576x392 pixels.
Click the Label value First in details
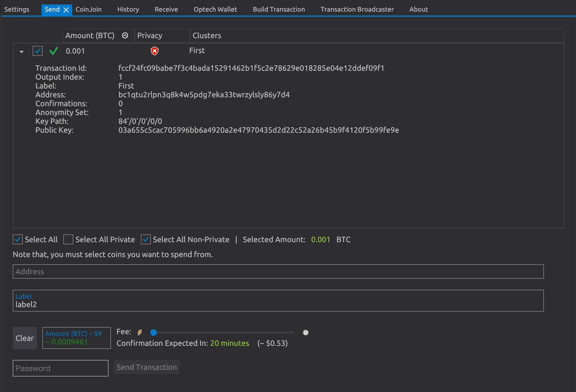126,86
